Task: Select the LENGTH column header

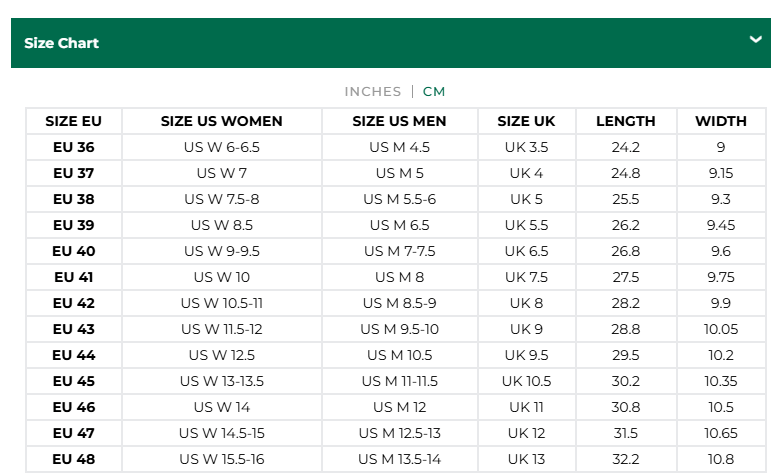Action: point(625,121)
